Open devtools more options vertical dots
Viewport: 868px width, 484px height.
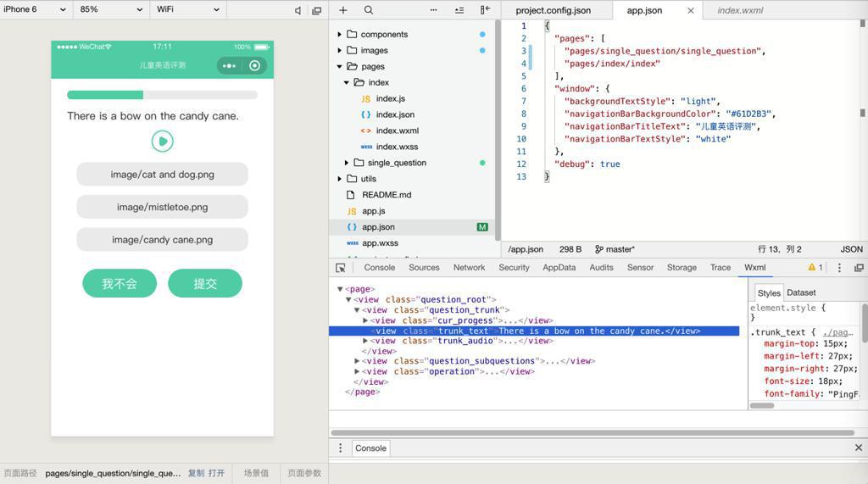tap(839, 268)
